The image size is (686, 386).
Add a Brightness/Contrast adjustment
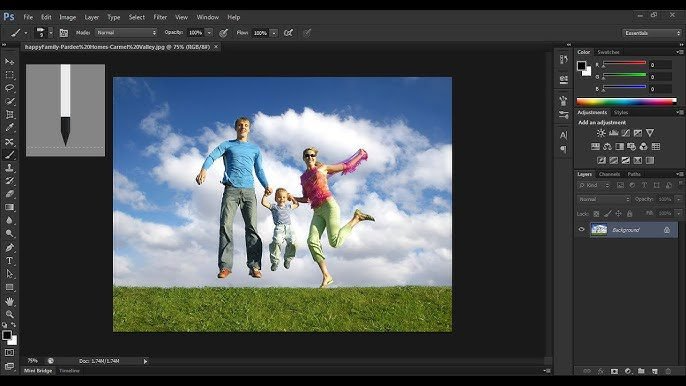(602, 133)
